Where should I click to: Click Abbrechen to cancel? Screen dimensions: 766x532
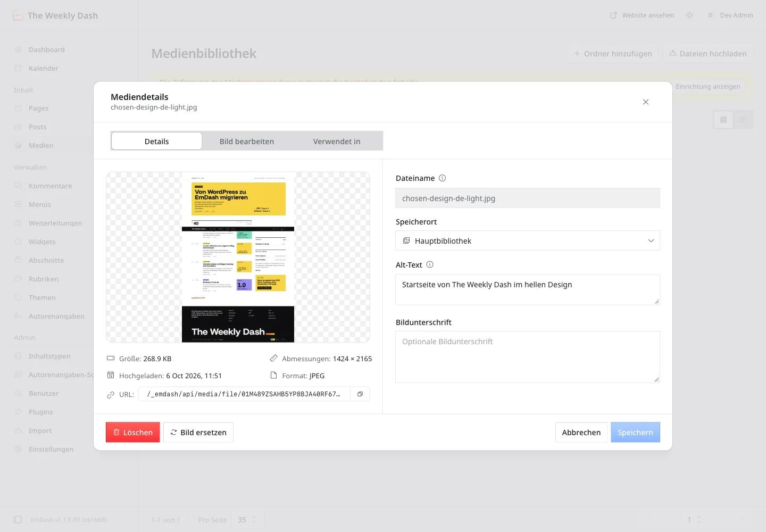pyautogui.click(x=581, y=433)
